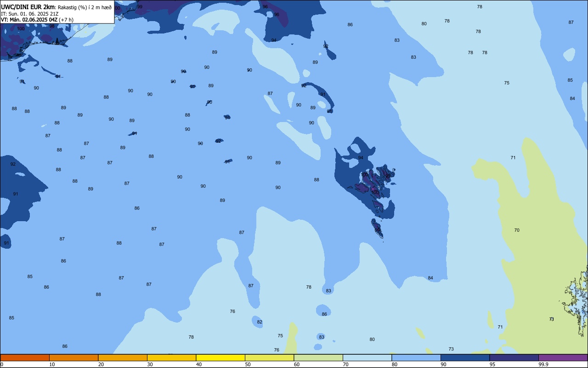Click the humidity value 82 on the map
Screen dimensions: 588x368
click(x=260, y=322)
